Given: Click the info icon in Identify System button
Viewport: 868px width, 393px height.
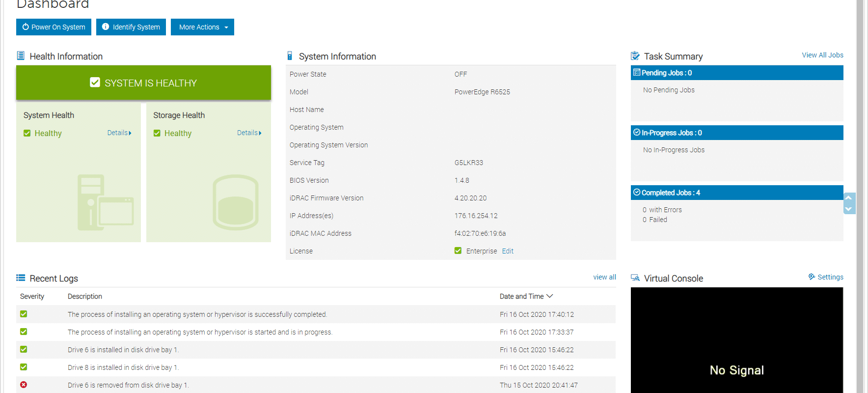Looking at the screenshot, I should pyautogui.click(x=106, y=27).
